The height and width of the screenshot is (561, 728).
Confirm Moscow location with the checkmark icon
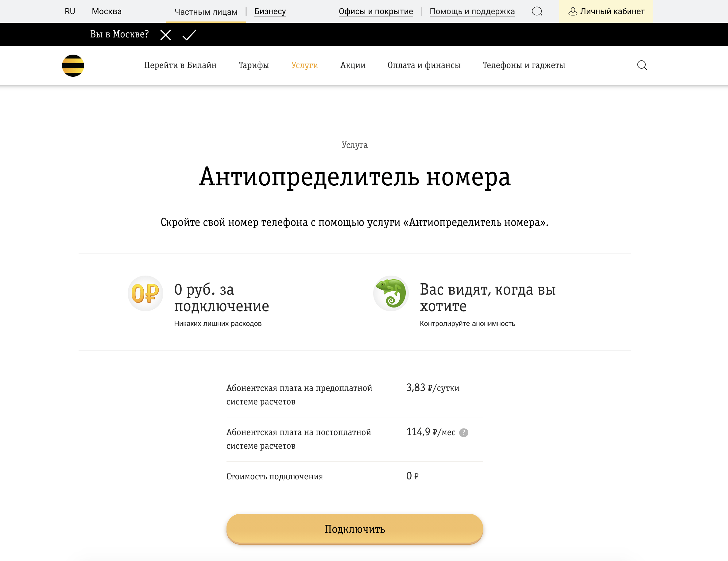tap(189, 34)
